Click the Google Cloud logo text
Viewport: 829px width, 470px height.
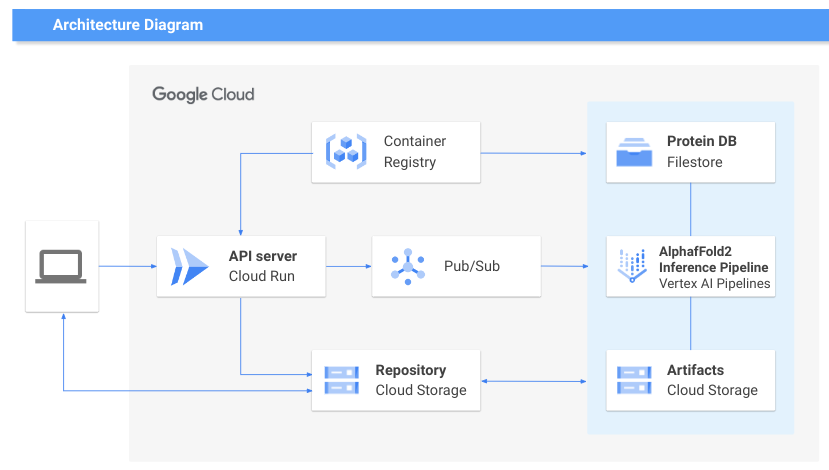[203, 94]
